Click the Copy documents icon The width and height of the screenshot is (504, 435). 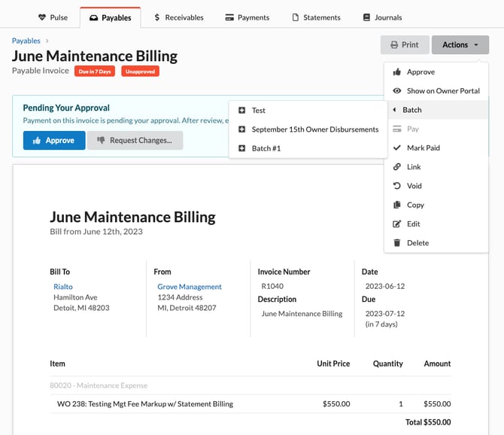point(397,205)
